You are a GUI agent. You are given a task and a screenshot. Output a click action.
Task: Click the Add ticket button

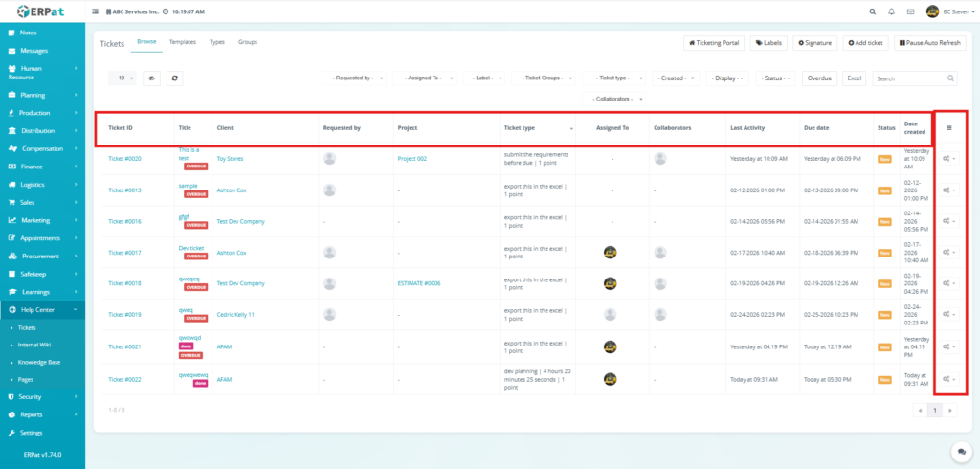(x=865, y=43)
